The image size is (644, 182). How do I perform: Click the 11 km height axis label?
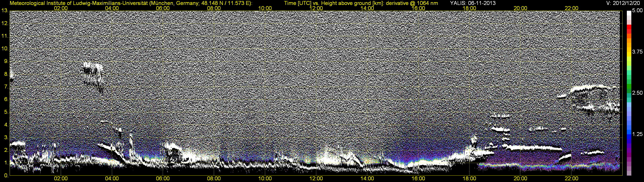coord(5,36)
